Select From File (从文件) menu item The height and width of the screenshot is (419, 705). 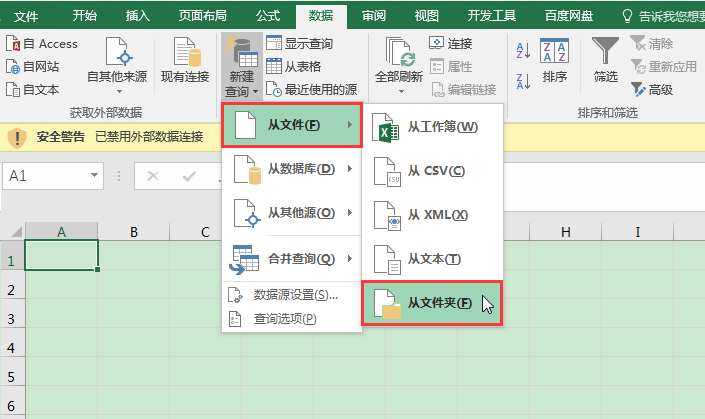click(x=292, y=125)
